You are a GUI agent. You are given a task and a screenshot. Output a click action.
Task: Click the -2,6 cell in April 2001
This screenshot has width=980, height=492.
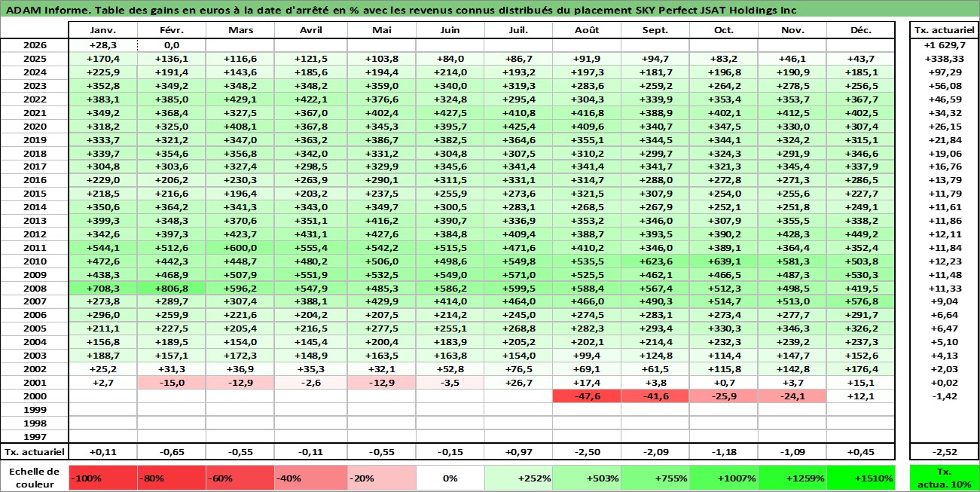click(310, 383)
